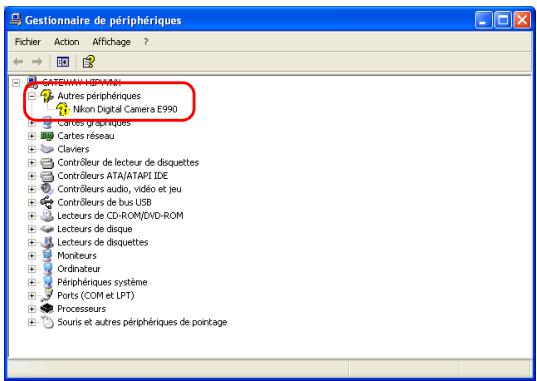Maximize the Gestionnaire de périphériques window
537x381 pixels.
point(503,20)
